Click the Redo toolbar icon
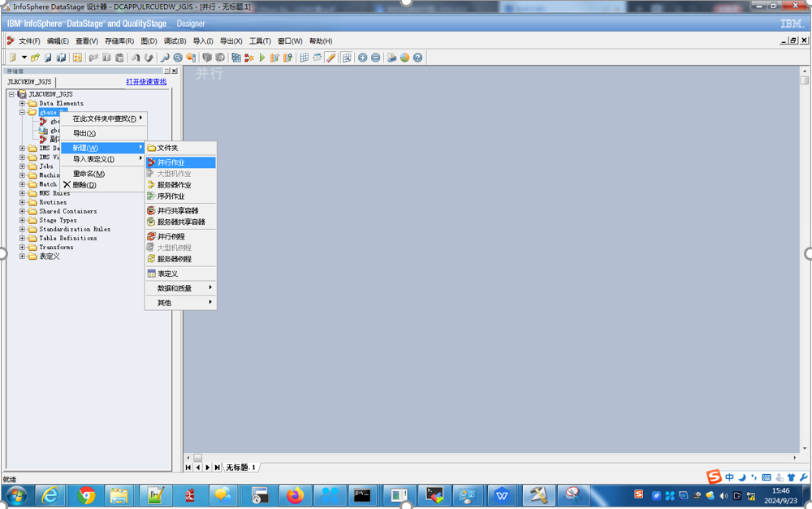This screenshot has height=509, width=812. tap(149, 58)
